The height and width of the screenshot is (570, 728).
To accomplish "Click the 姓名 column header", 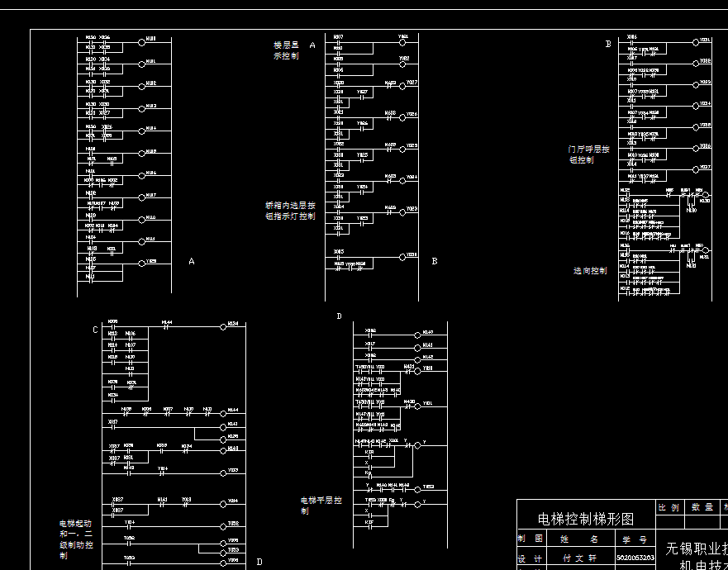I will pyautogui.click(x=581, y=539).
